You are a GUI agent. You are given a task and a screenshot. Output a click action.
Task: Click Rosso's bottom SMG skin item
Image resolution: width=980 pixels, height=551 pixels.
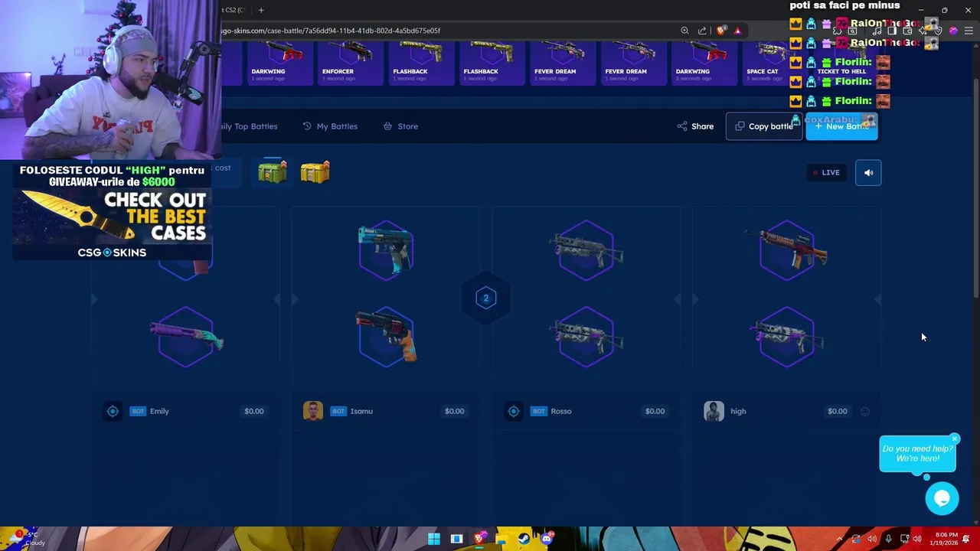[x=586, y=337]
